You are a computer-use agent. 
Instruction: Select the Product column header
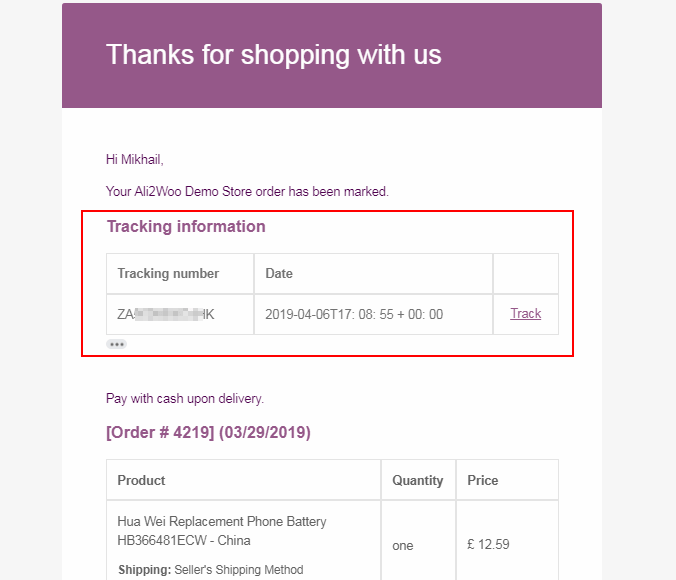pos(141,480)
